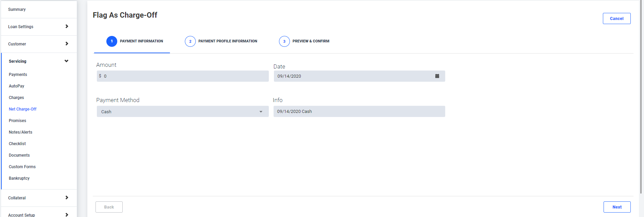Collapse the Servicing section chevron
Screen dimensions: 644x217
[x=67, y=61]
